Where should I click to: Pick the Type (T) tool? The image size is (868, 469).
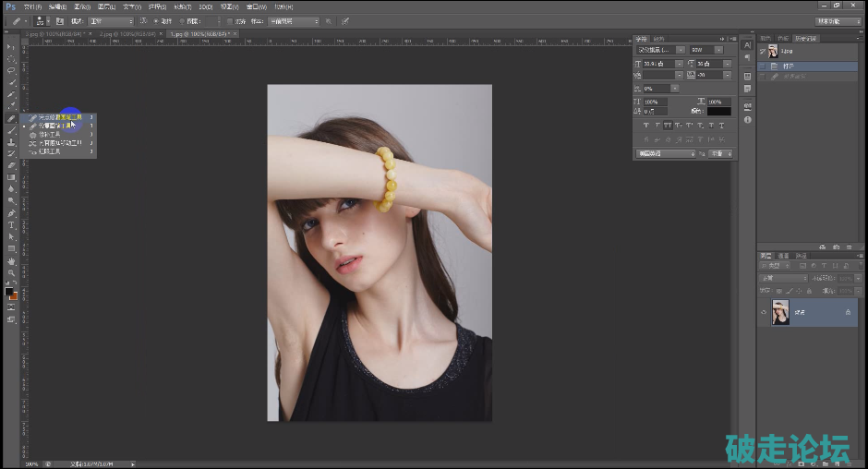[x=11, y=225]
